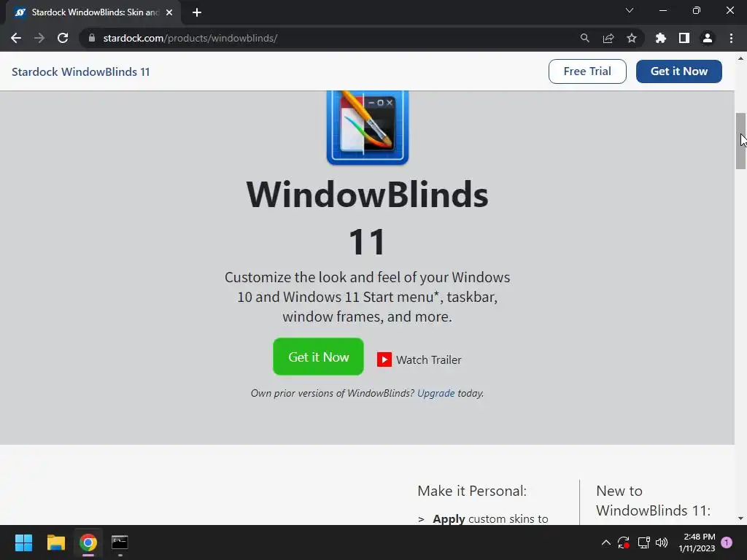Click the green Get it Now button
This screenshot has width=747, height=560.
(x=318, y=357)
